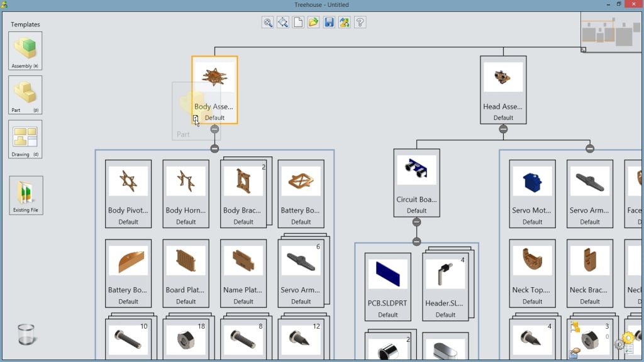
Task: Select the Body Pivot part card
Action: click(x=128, y=194)
